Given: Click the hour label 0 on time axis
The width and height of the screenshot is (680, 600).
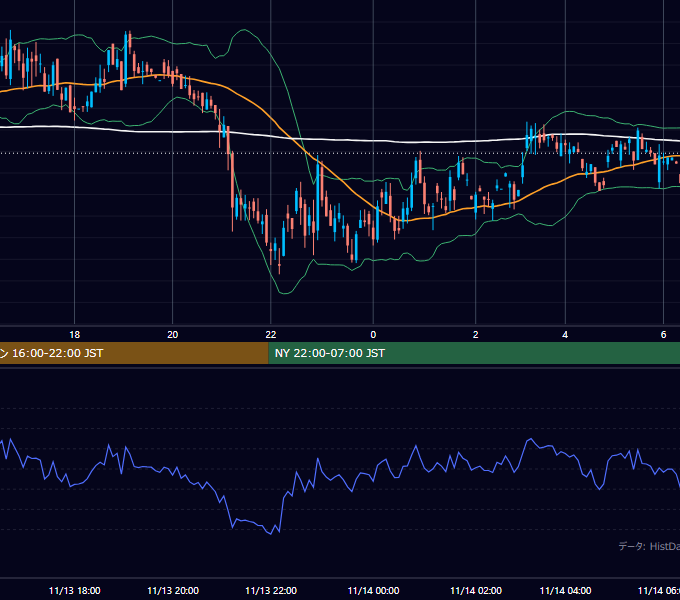Looking at the screenshot, I should tap(373, 335).
